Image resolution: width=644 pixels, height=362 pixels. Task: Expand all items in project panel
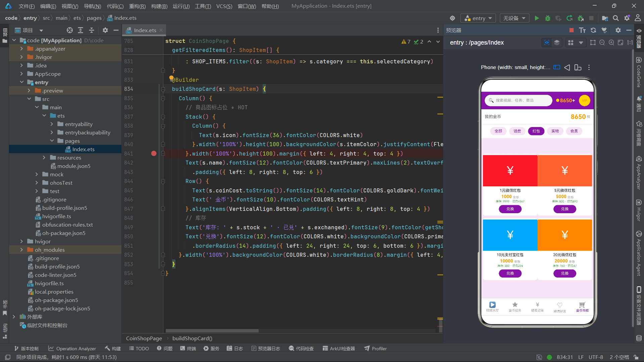point(80,30)
